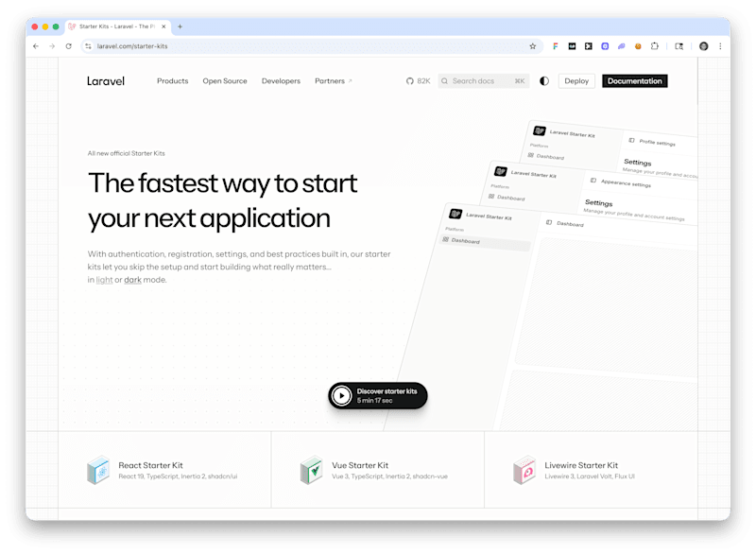The image size is (756, 554).
Task: Click the Livewire Starter Kit cube icon
Action: pos(524,470)
